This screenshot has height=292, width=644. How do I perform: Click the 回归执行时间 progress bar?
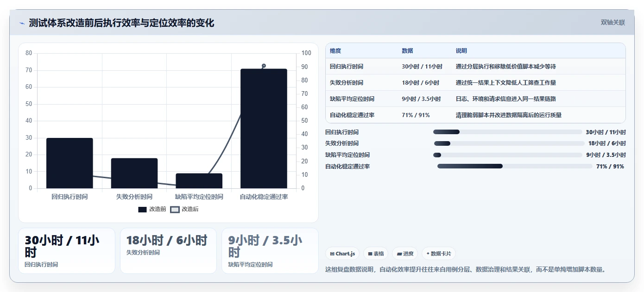pyautogui.click(x=507, y=132)
